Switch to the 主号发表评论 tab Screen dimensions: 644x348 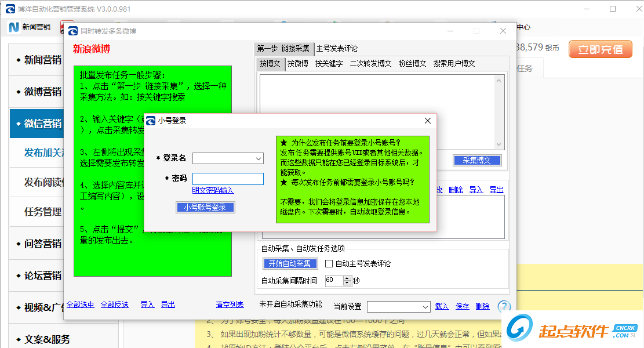click(337, 49)
